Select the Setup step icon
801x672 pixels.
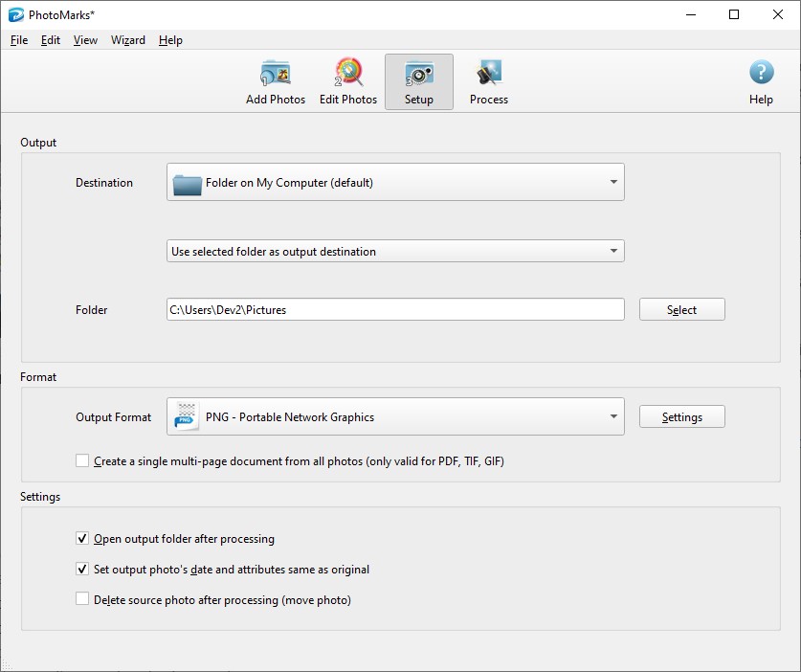[419, 75]
